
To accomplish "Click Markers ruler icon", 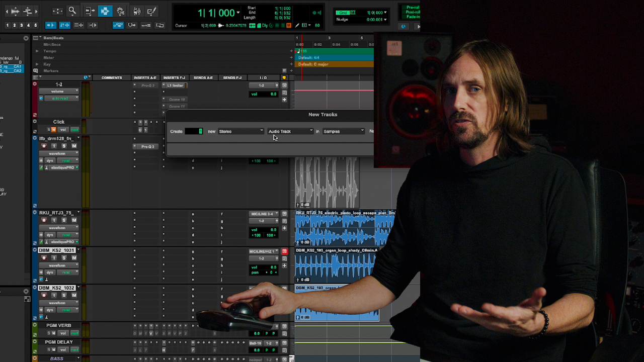I will click(x=35, y=71).
